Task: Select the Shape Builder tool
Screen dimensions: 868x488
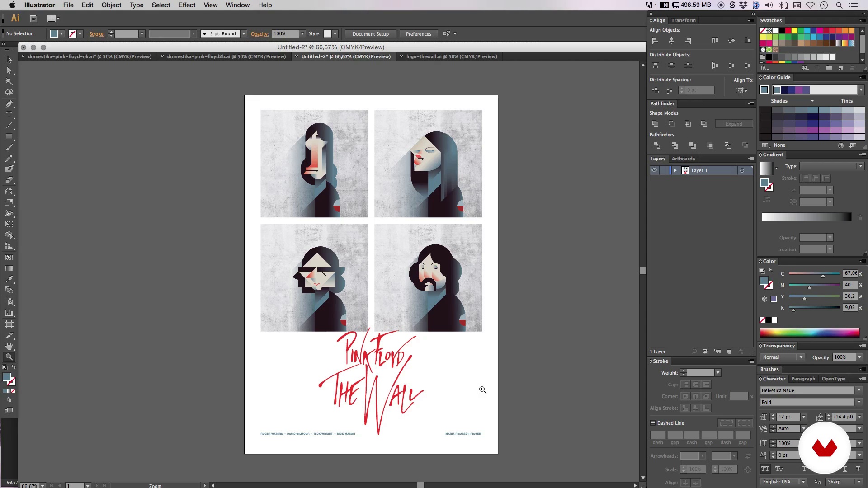Action: pyautogui.click(x=9, y=235)
